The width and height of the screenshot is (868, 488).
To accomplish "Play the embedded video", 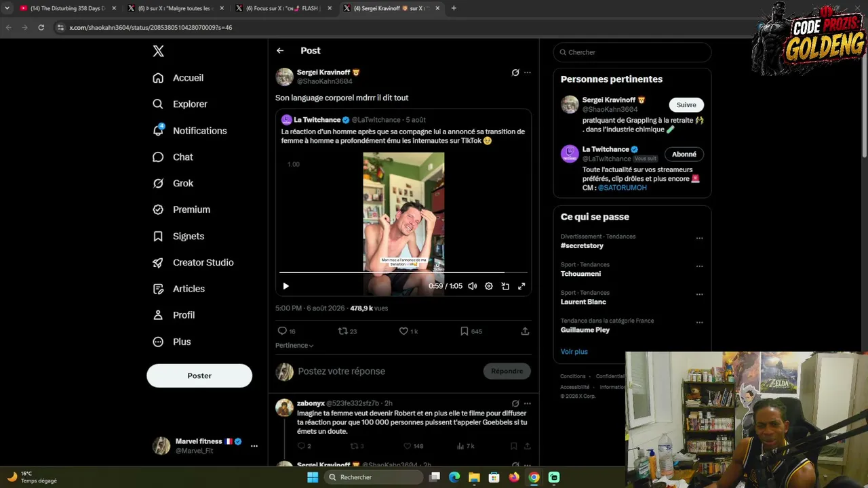I will pyautogui.click(x=285, y=286).
